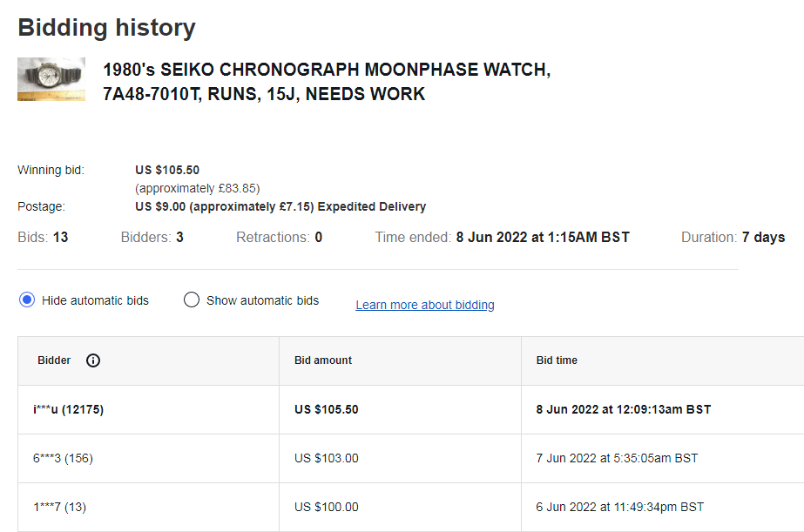
Task: Click the Time ended 8 Jun 2022 value
Action: pos(543,238)
